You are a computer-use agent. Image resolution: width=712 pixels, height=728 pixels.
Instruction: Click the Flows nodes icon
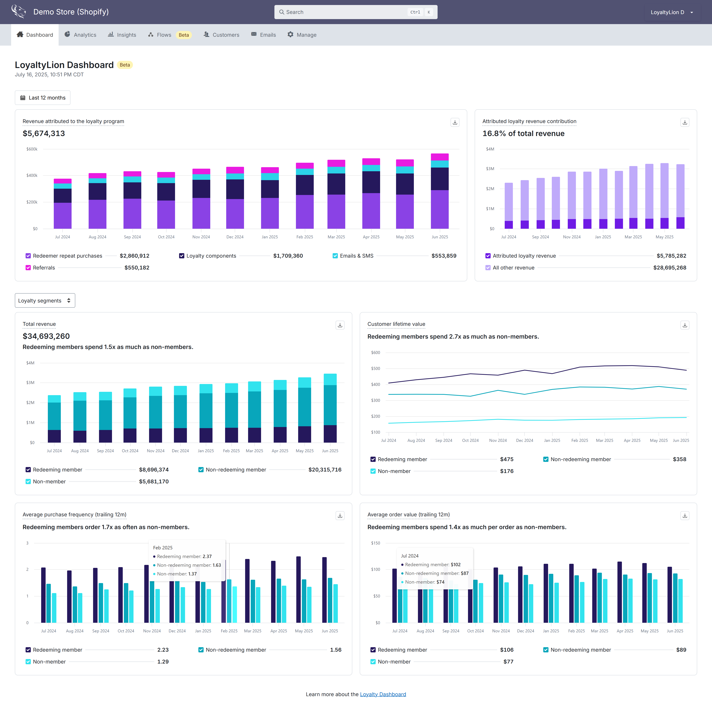click(x=151, y=35)
